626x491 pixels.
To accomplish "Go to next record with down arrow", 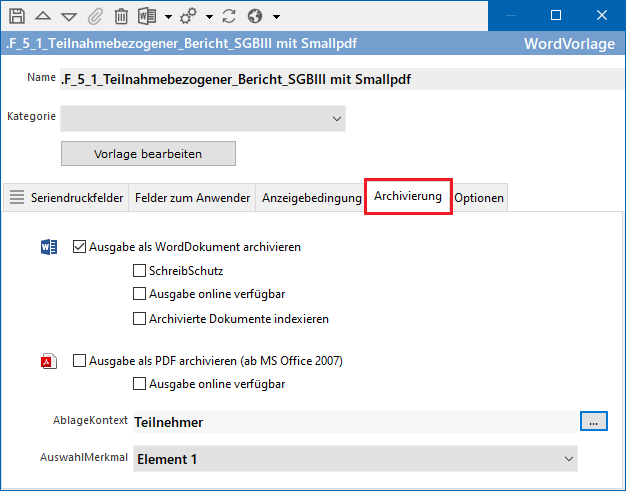I will [69, 16].
